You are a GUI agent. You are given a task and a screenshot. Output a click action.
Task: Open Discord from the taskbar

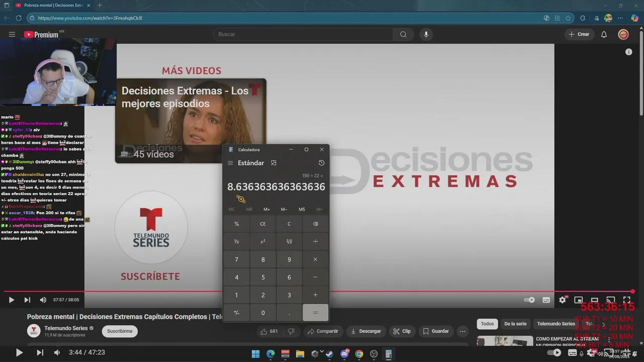click(x=345, y=354)
